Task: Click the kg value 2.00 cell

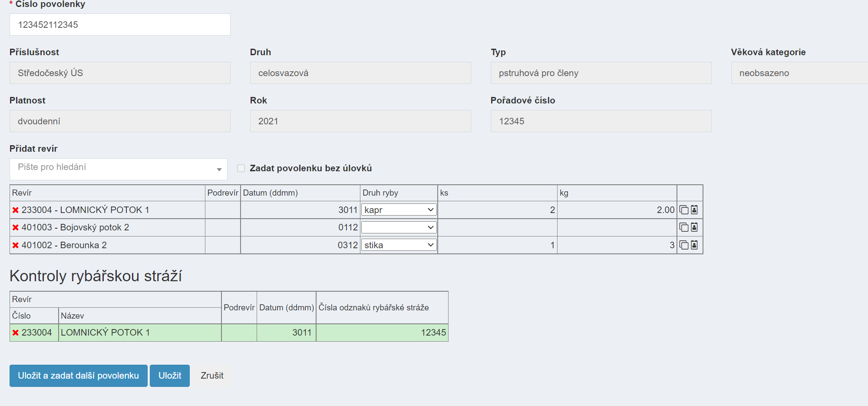Action: click(x=617, y=210)
